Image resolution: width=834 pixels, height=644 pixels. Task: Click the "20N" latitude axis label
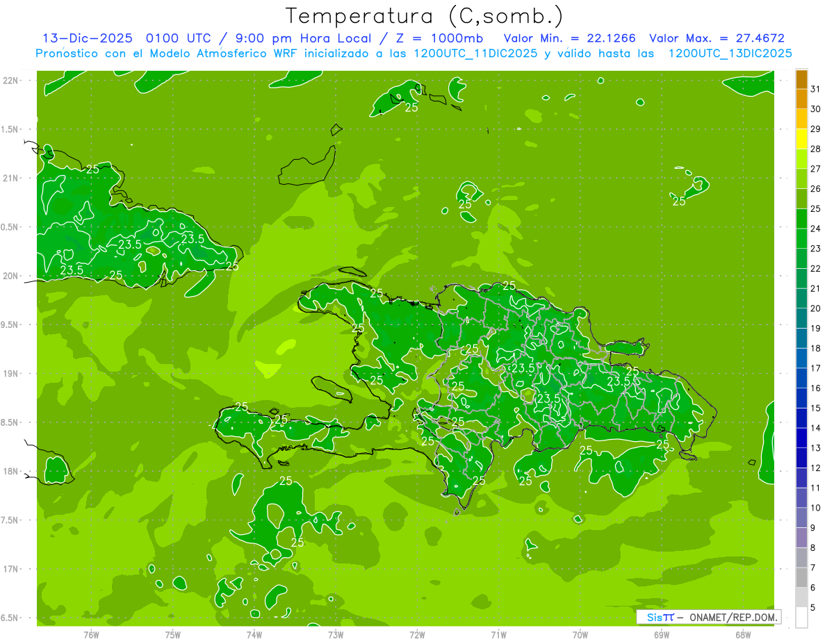coord(11,276)
